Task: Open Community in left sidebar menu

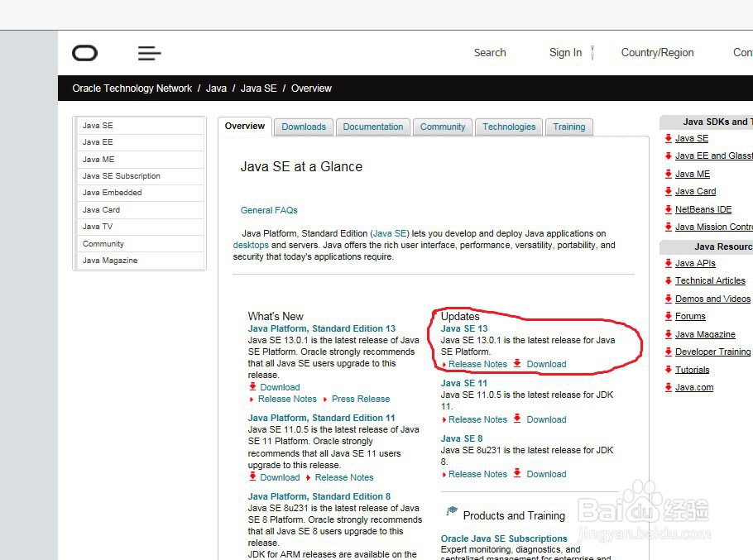Action: (x=140, y=244)
